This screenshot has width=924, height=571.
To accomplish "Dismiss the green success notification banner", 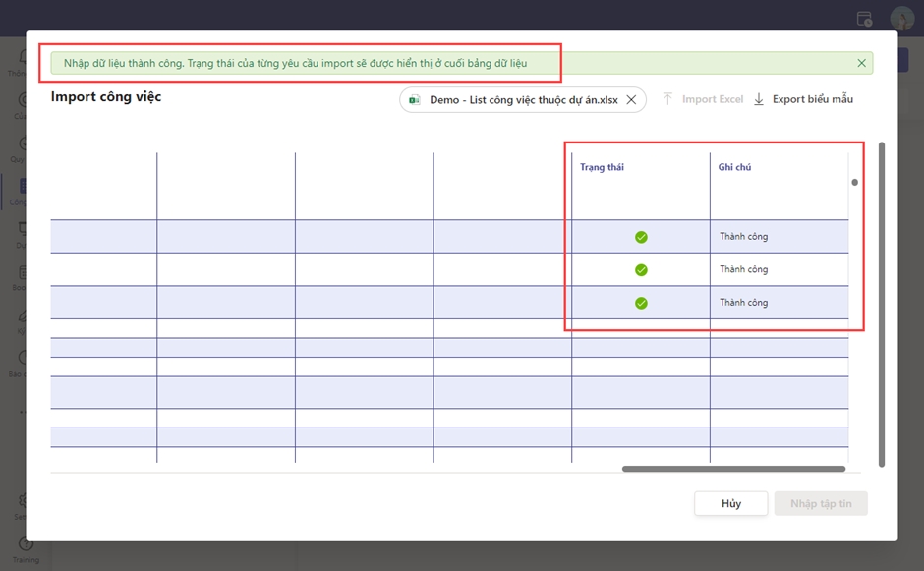I will [x=861, y=63].
